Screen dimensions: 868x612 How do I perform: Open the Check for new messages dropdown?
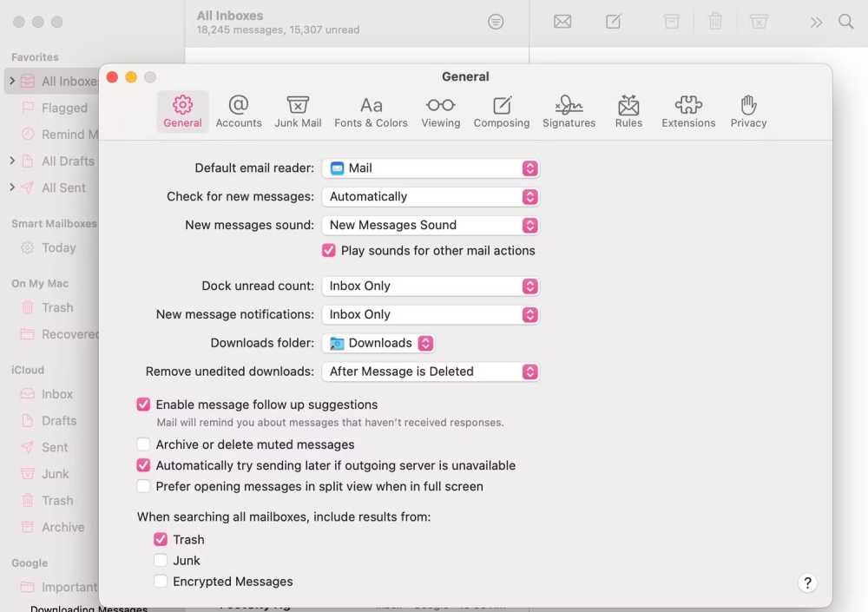point(431,196)
